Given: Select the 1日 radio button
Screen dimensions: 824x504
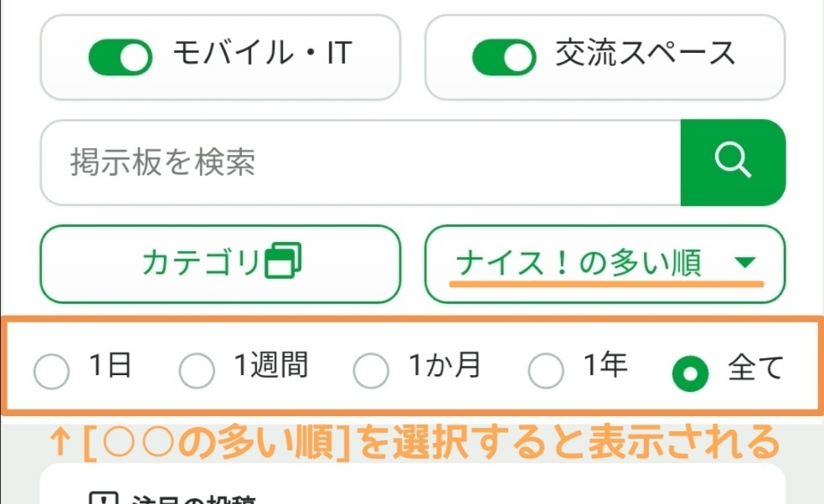Looking at the screenshot, I should coord(52,372).
